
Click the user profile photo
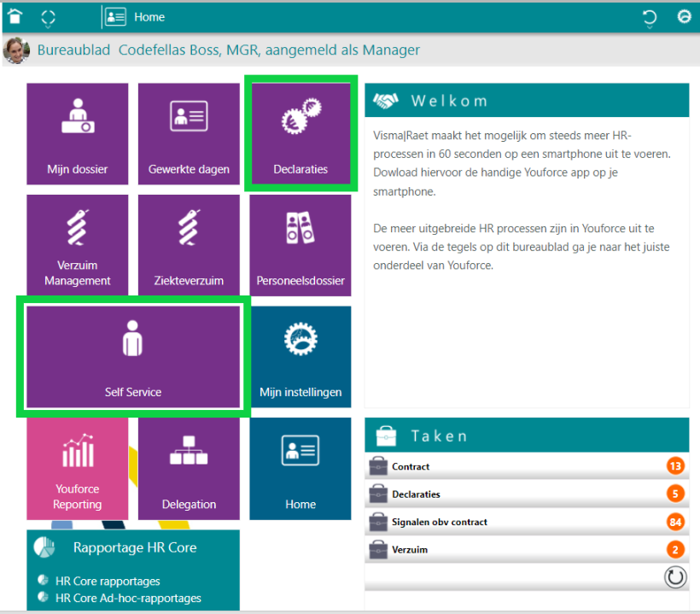16,50
